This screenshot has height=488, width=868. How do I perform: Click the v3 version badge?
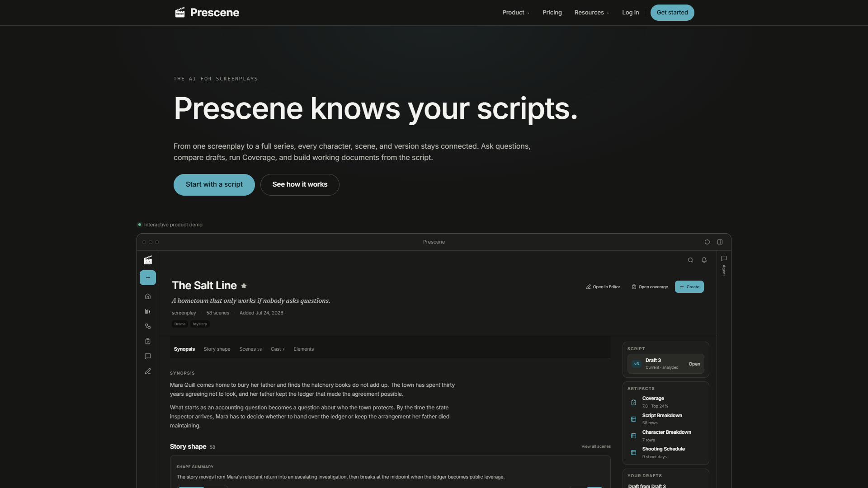[x=637, y=364]
